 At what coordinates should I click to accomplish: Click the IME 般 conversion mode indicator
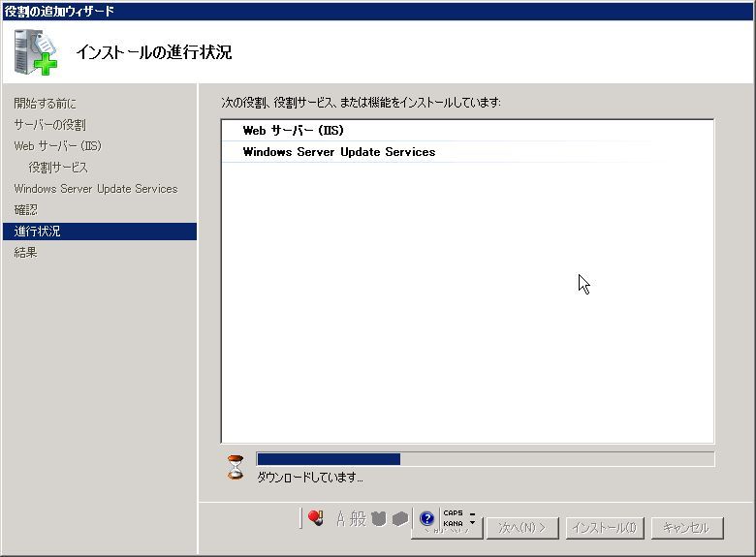pos(358,518)
